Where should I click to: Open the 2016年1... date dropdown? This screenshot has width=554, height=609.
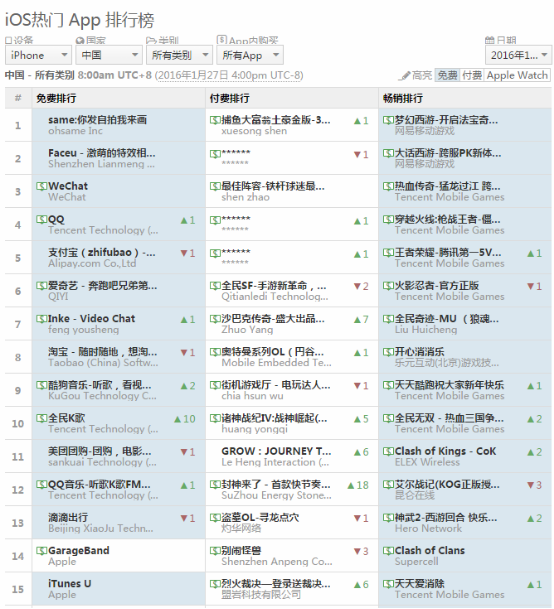[x=519, y=55]
